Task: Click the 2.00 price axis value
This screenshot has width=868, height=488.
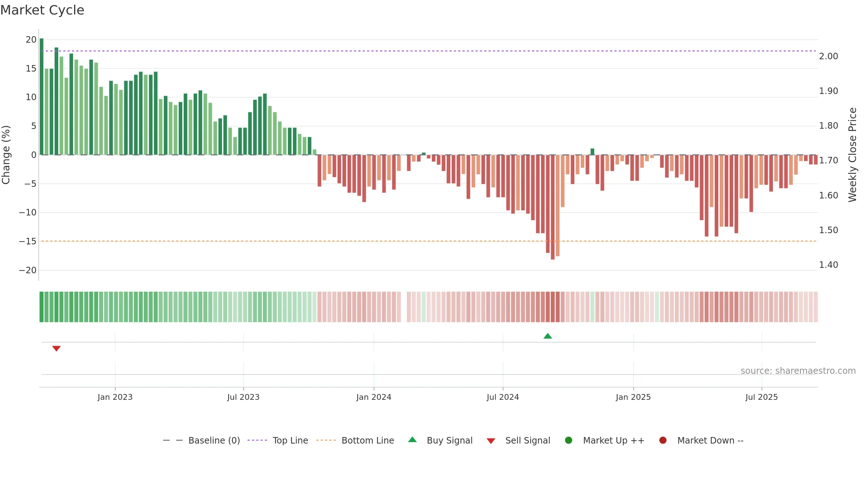Action: click(829, 56)
